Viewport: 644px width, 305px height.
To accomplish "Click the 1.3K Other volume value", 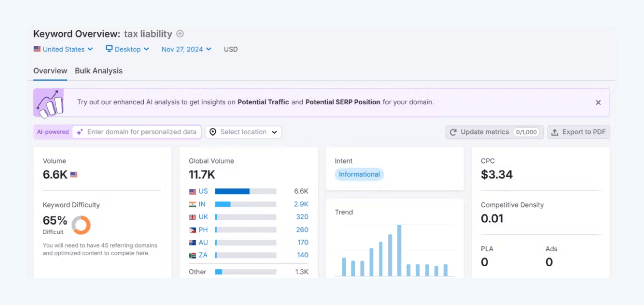I will (302, 272).
